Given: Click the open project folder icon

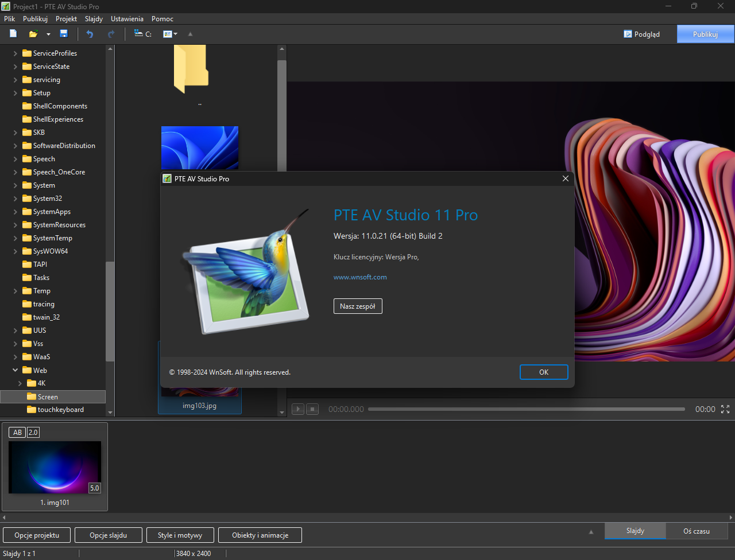Looking at the screenshot, I should [33, 34].
